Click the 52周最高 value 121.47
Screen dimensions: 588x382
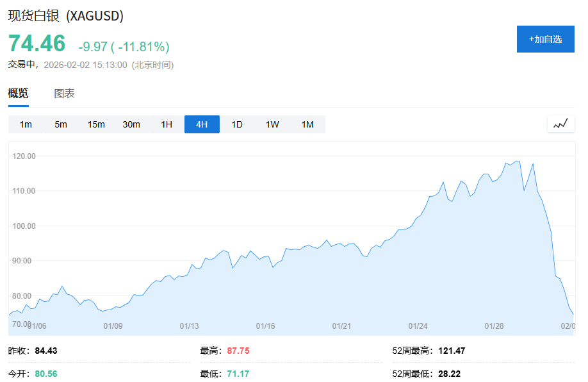(x=452, y=351)
